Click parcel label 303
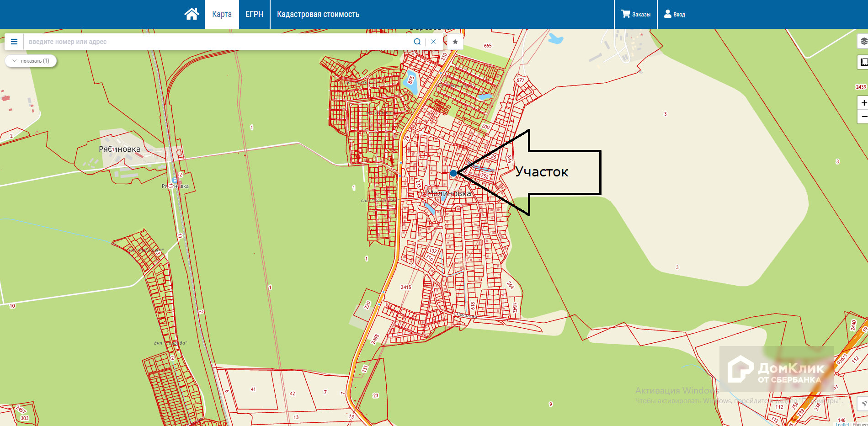 coord(25,418)
